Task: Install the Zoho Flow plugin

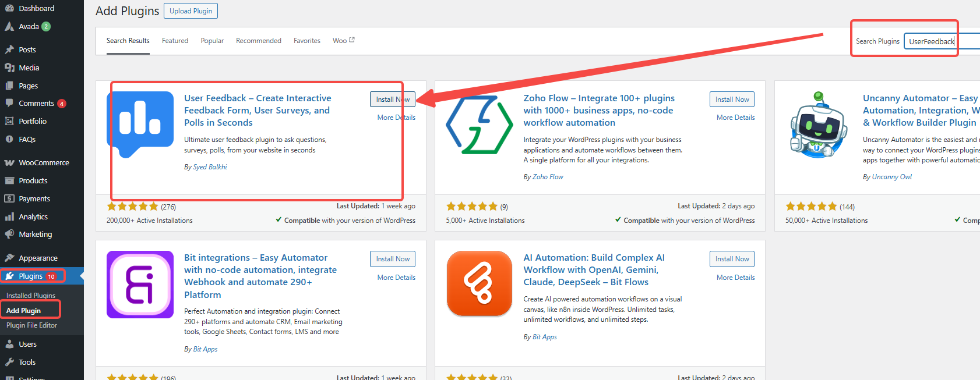Action: [732, 100]
